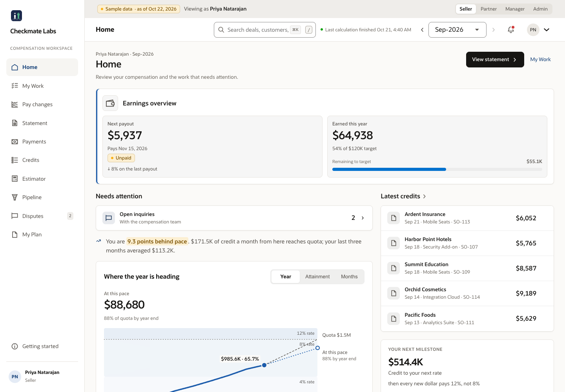The image size is (565, 392).
Task: Switch chart to Months tab
Action: (x=349, y=277)
